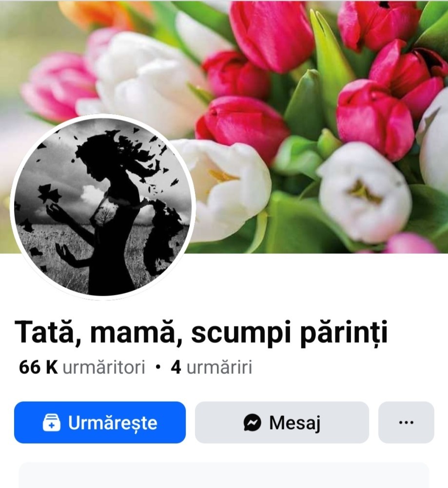Open the 66 K urmăritori followers list

pos(82,367)
